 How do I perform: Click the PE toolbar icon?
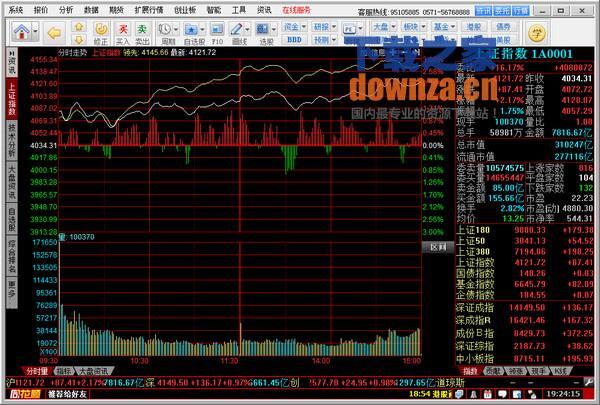pos(349,29)
